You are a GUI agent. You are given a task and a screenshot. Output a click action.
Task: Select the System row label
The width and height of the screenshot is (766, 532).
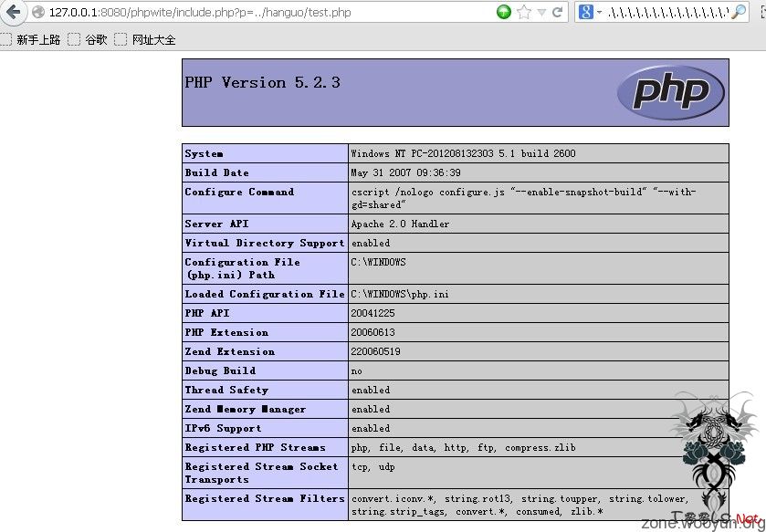pyautogui.click(x=205, y=153)
